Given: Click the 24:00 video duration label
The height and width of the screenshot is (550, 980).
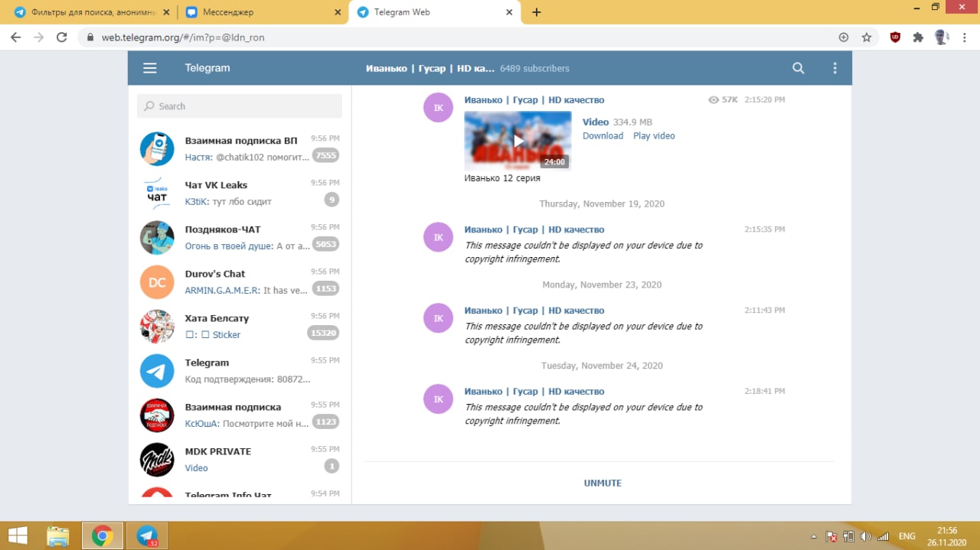Looking at the screenshot, I should coord(554,162).
